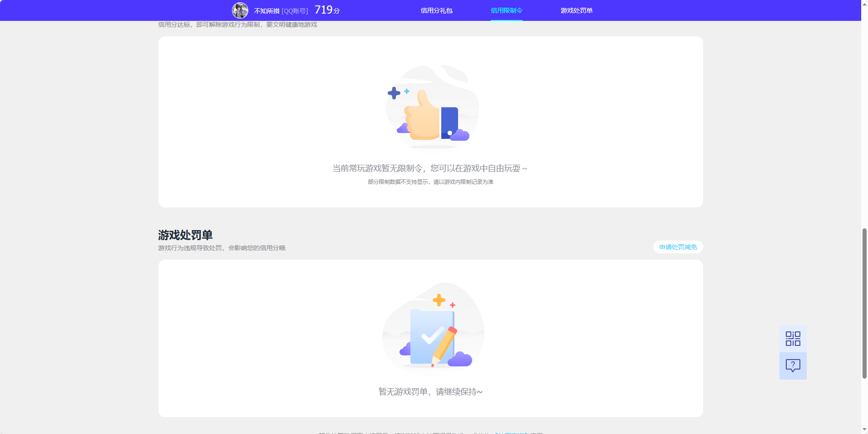Click the text 暂无游戏罚单，请继续保持
This screenshot has width=868, height=434.
[430, 392]
